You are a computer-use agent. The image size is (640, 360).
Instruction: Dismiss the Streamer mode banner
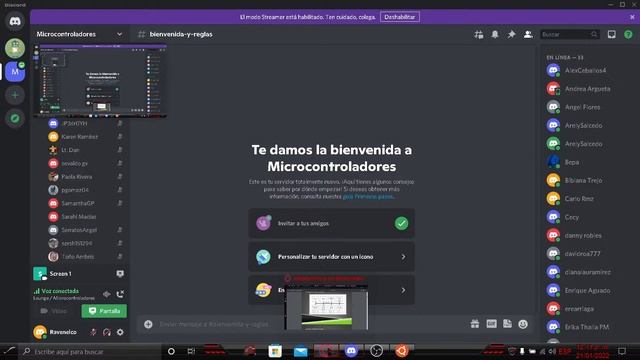(x=632, y=17)
